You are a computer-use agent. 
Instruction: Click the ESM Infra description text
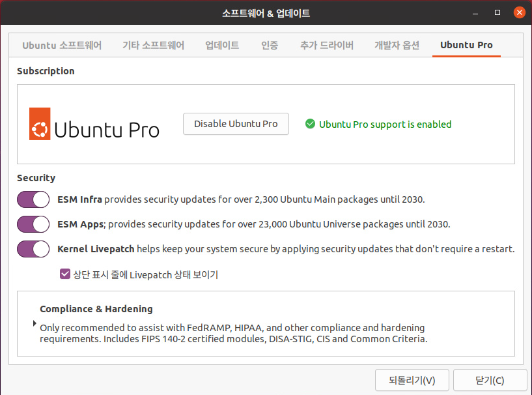pos(241,199)
